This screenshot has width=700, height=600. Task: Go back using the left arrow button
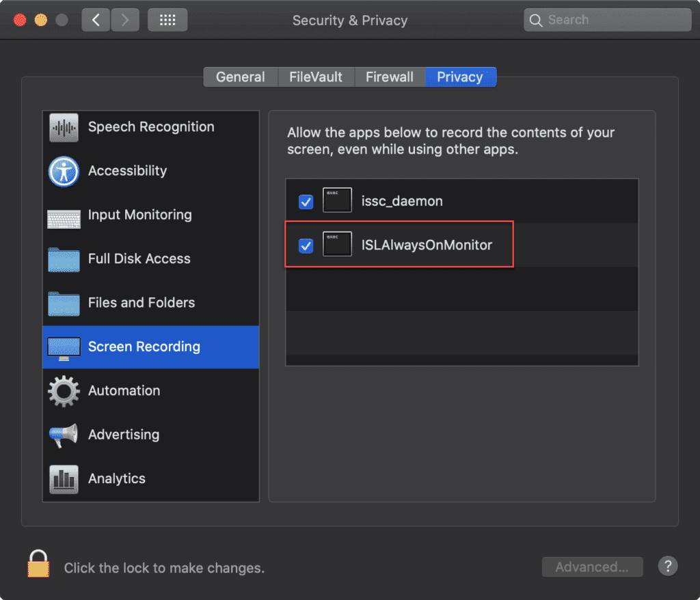(x=96, y=20)
